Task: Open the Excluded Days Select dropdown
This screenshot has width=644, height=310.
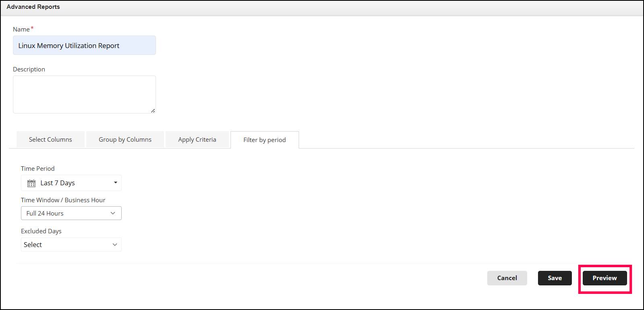Action: [71, 245]
